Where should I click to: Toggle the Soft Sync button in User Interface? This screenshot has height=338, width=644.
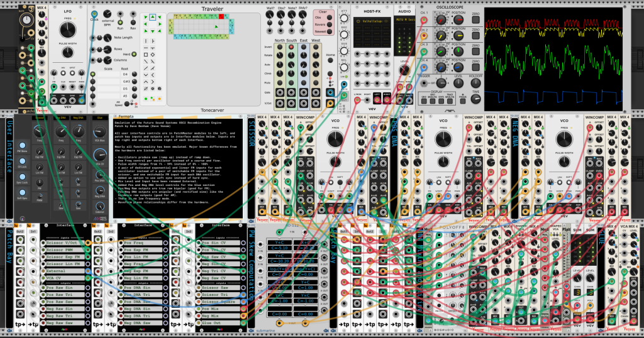click(22, 192)
